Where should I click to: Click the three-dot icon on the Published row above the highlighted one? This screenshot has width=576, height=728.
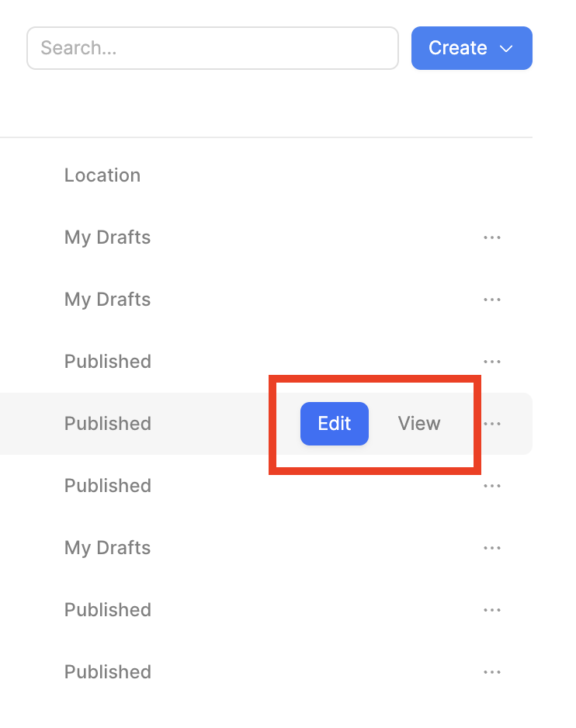pos(492,361)
